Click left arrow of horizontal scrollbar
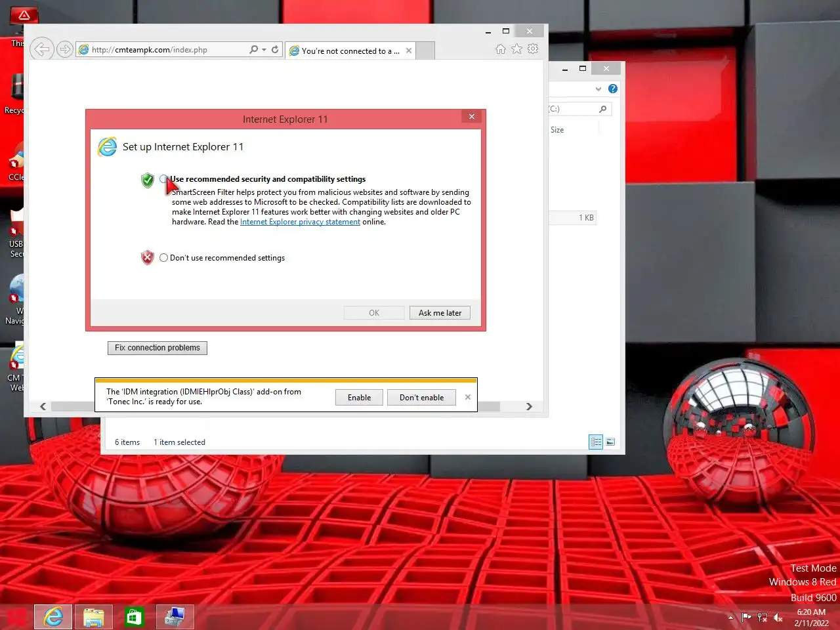Viewport: 840px width, 630px height. tap(43, 406)
